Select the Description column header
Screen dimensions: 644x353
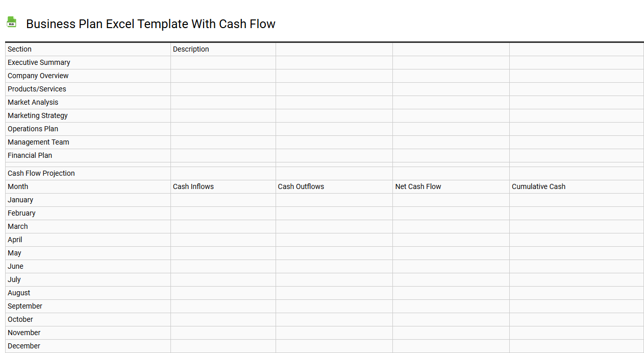point(191,49)
